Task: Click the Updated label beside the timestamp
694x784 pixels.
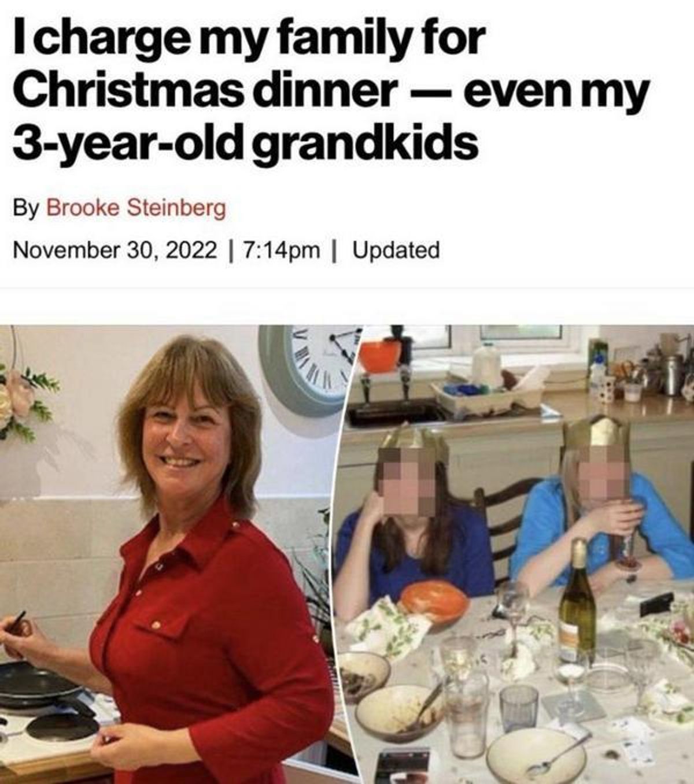Action: pyautogui.click(x=396, y=250)
